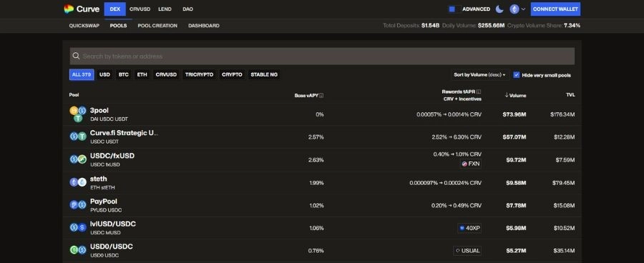
Task: Filter pools by CRYPTO
Action: pyautogui.click(x=232, y=74)
